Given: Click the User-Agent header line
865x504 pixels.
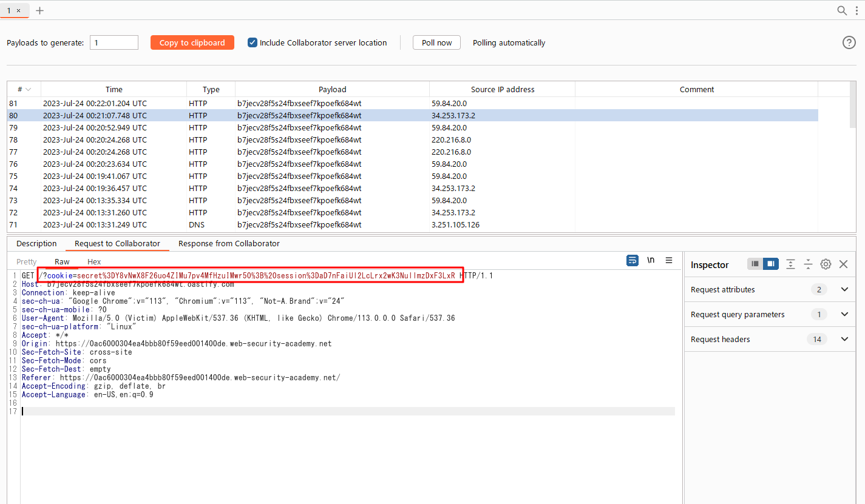Looking at the screenshot, I should click(x=239, y=318).
